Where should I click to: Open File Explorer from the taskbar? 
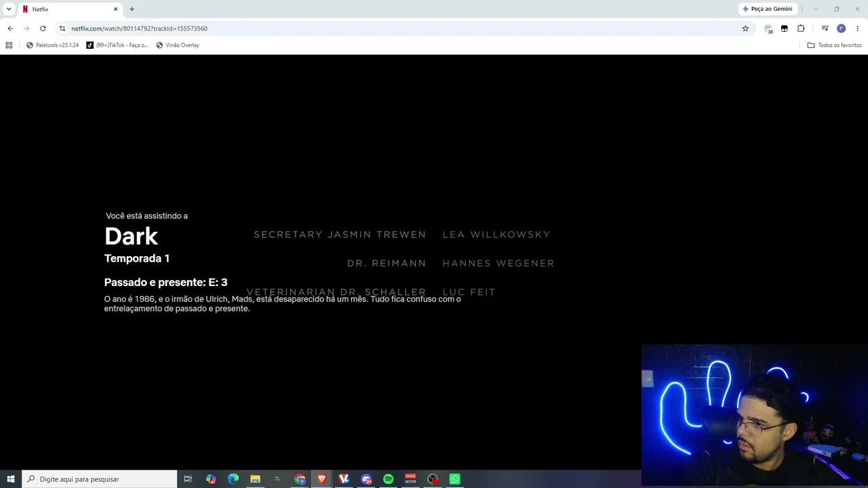tap(255, 479)
